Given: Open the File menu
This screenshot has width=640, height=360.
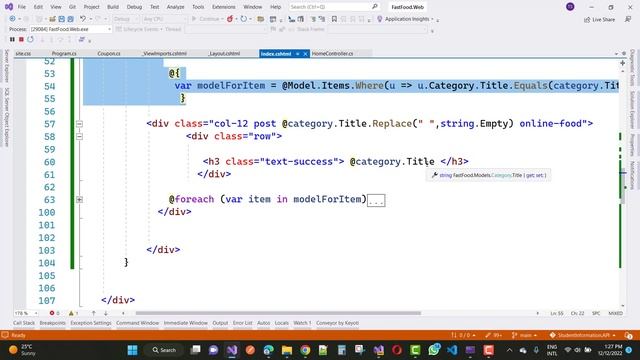Looking at the screenshot, I should 22,7.
